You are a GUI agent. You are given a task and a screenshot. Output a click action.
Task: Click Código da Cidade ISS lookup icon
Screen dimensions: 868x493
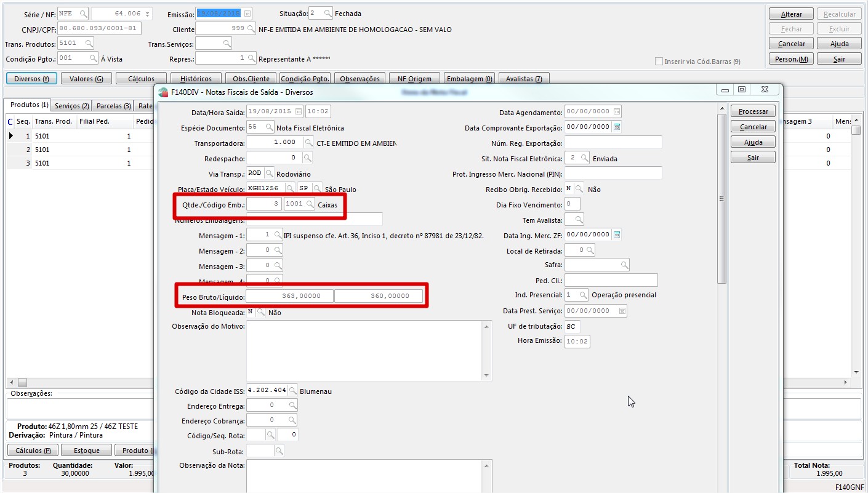click(x=293, y=391)
